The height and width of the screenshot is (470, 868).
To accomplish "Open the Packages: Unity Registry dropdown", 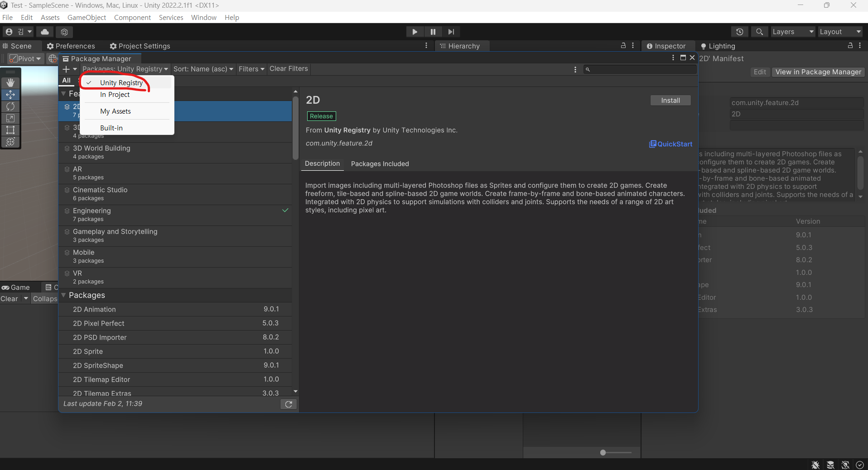I will click(125, 69).
